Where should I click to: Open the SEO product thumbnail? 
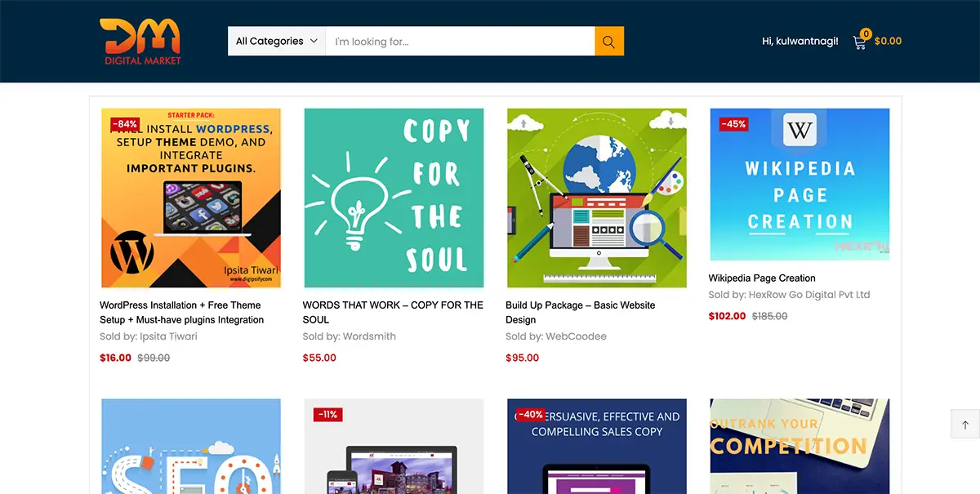coord(191,446)
